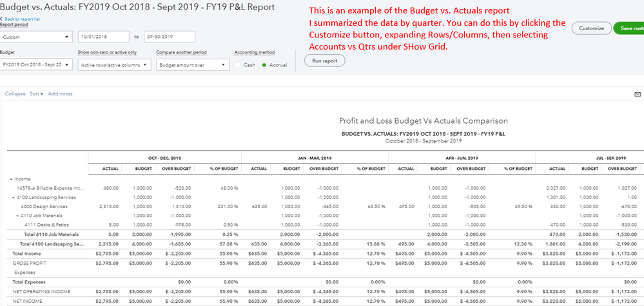Collapse the 4100 Landscaping Services row

coord(14,197)
